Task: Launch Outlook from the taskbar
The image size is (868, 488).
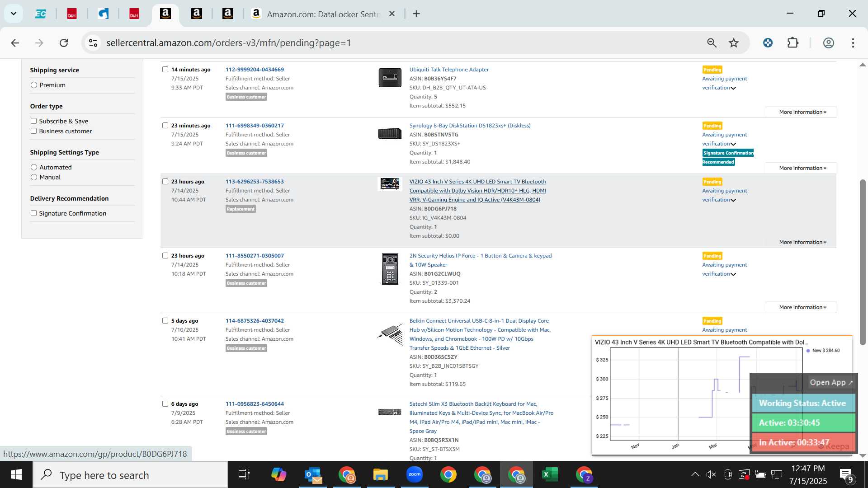Action: 313,475
